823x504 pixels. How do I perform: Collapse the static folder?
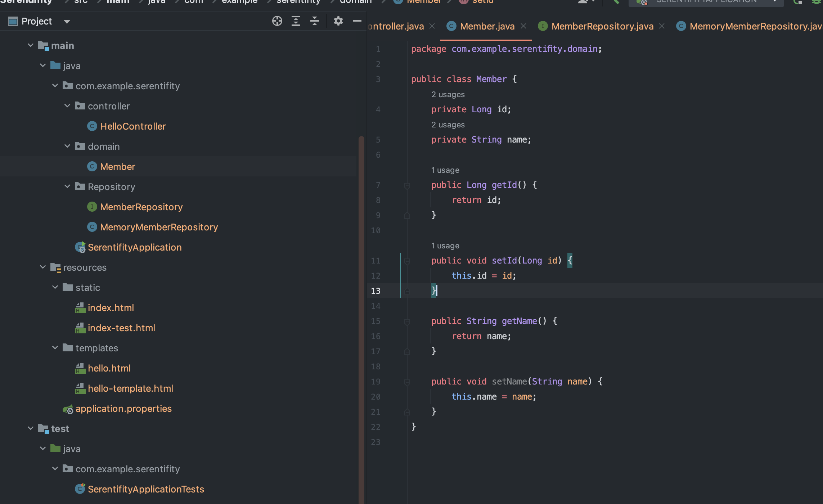[55, 287]
